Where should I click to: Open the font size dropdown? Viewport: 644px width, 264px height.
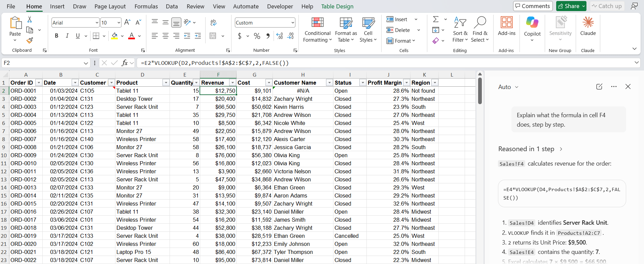[x=119, y=23]
